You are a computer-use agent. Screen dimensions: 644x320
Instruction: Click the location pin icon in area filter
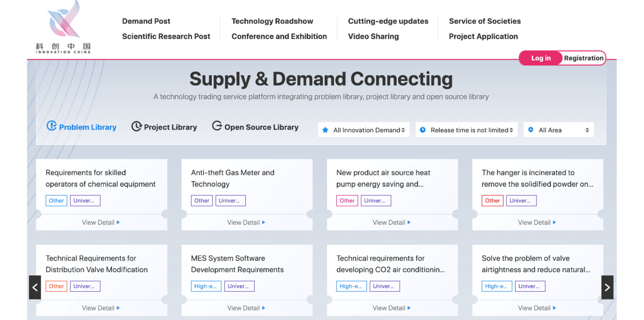[x=531, y=130]
